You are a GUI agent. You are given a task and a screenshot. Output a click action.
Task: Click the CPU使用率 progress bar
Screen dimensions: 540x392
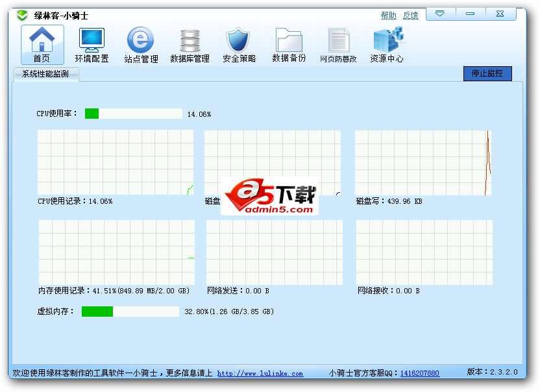(134, 114)
